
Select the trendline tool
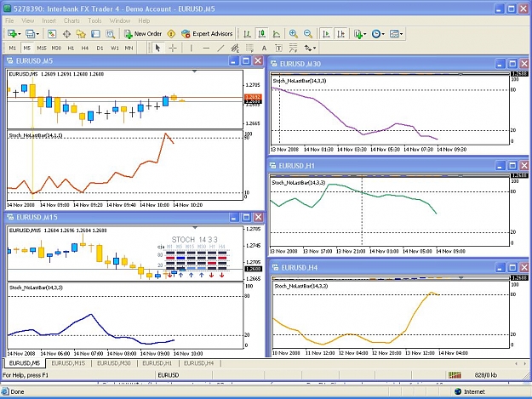(x=220, y=48)
